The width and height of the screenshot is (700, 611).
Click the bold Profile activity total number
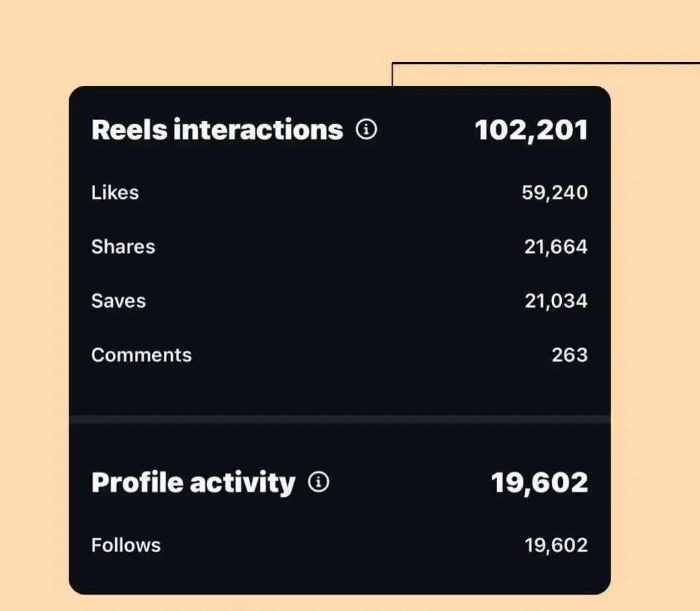539,483
